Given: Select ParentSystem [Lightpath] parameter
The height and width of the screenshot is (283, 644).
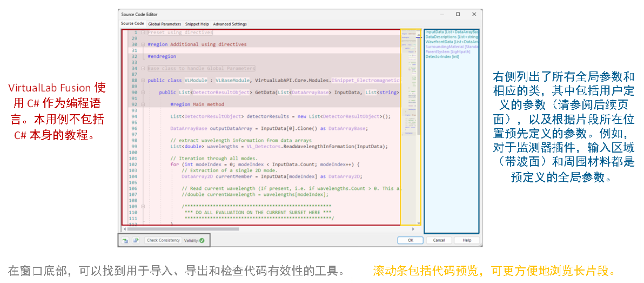Looking at the screenshot, I should (x=448, y=51).
